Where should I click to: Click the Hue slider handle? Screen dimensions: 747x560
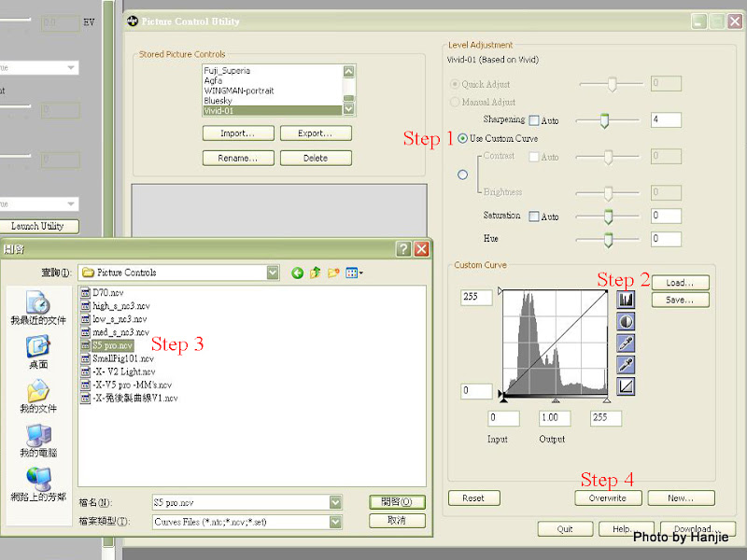point(608,240)
